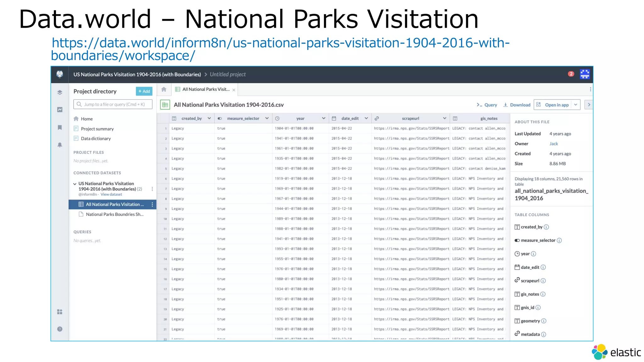Open Home in project directory
Viewport: 644px width, 362px height.
coord(86,119)
